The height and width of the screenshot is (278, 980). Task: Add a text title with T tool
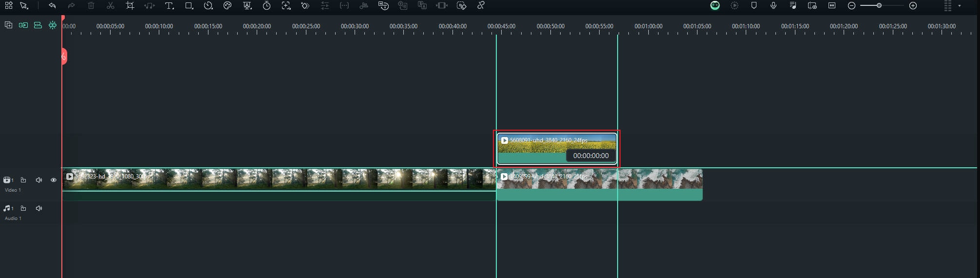tap(170, 5)
